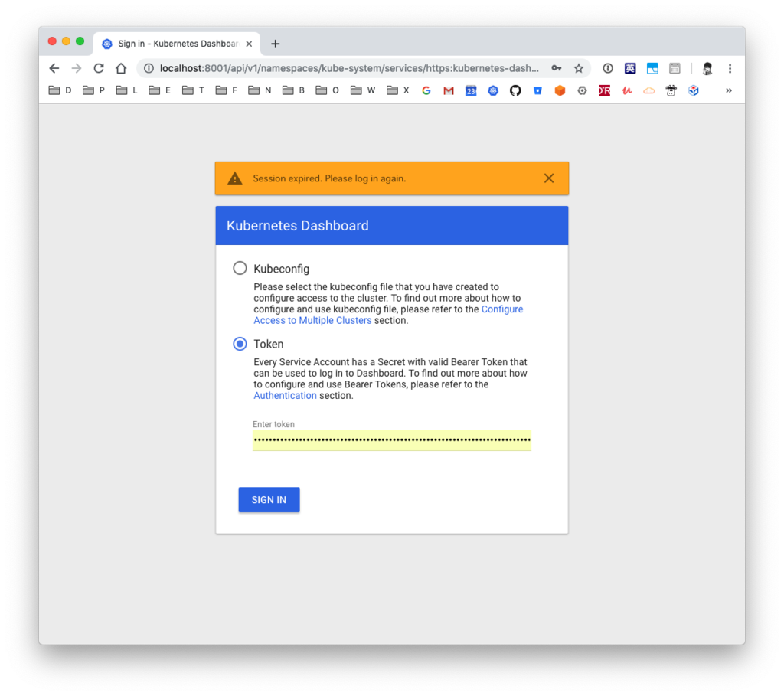Open the grey calendar extension icon

(x=675, y=68)
